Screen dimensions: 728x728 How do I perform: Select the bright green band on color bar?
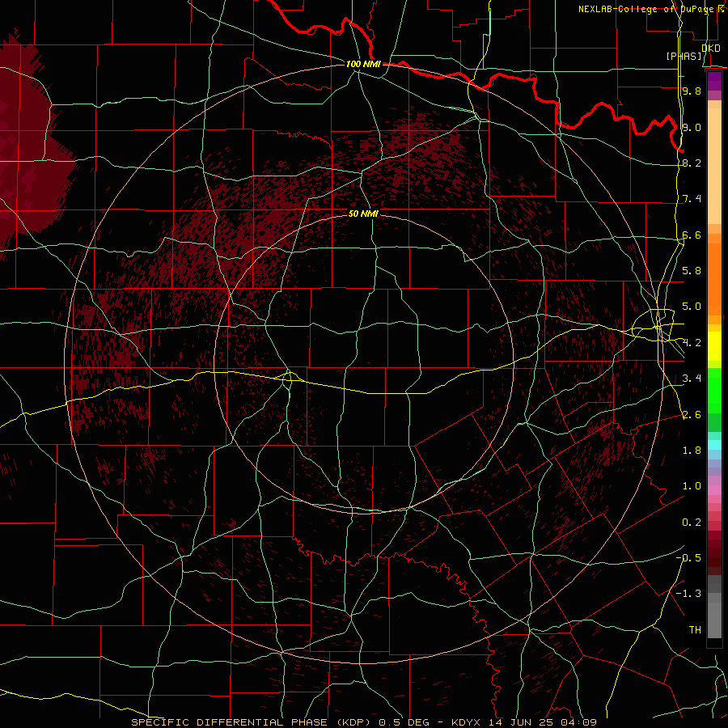pyautogui.click(x=714, y=391)
